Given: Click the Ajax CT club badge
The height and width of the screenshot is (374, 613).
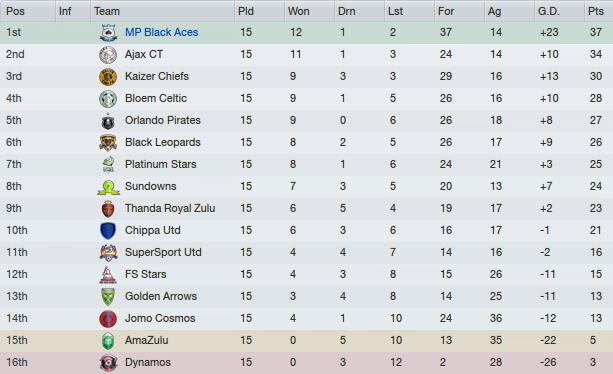Looking at the screenshot, I should (x=108, y=55).
